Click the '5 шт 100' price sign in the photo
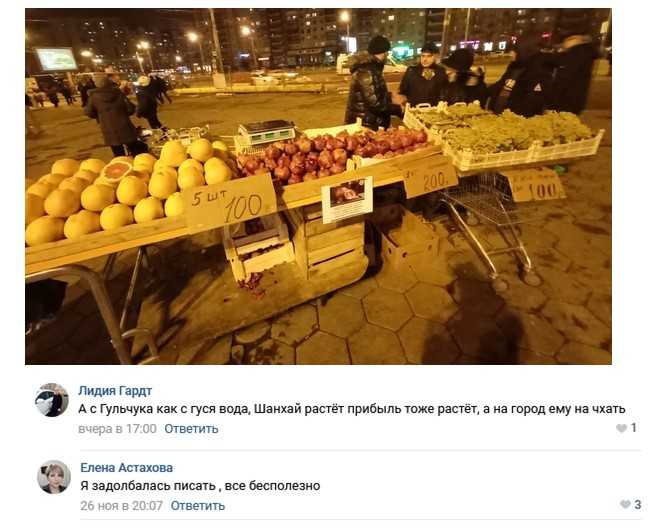 pos(230,203)
